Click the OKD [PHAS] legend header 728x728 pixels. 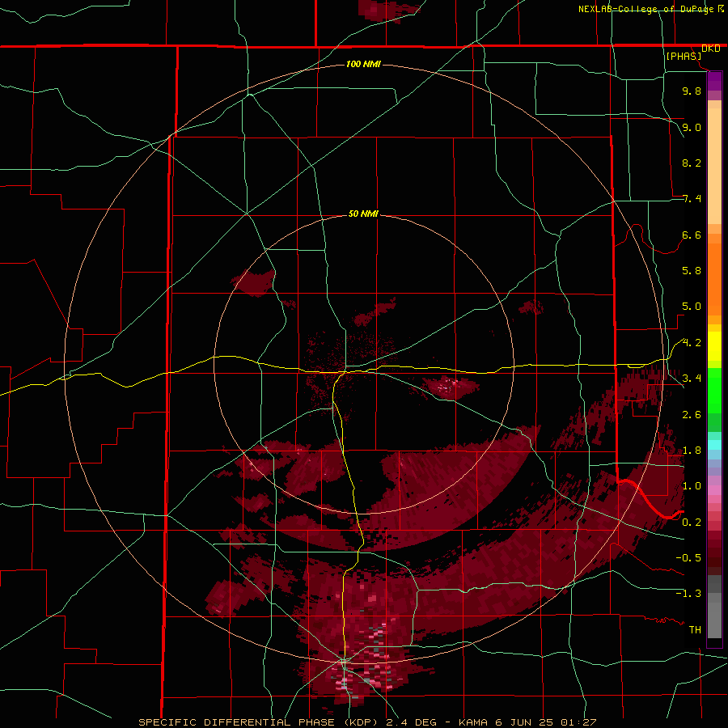click(692, 52)
